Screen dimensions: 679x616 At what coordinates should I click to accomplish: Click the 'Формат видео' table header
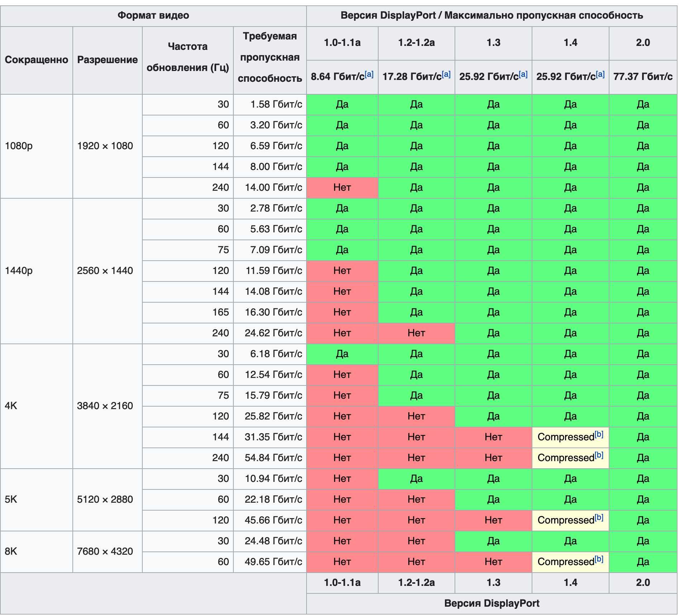coord(153,16)
